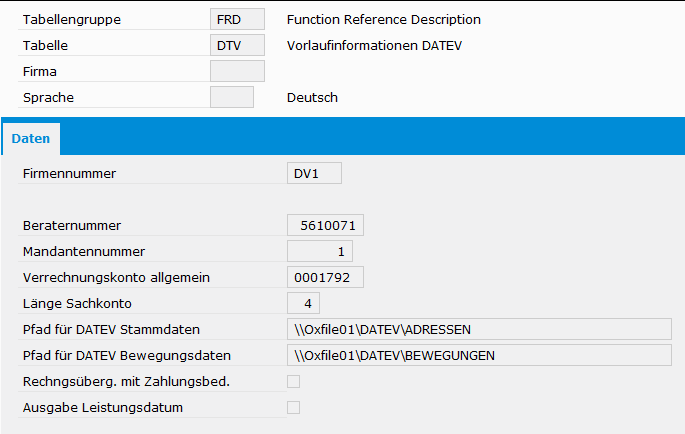Select the Tabelle DTV field
Viewport: 685px width, 434px height.
(x=237, y=45)
